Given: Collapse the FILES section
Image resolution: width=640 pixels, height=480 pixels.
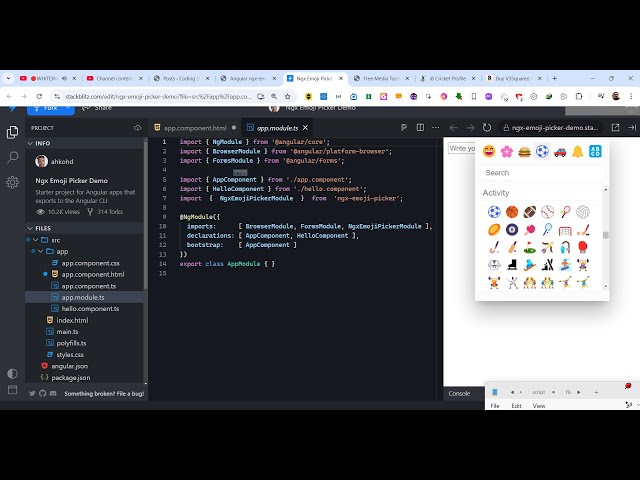Looking at the screenshot, I should 30,228.
